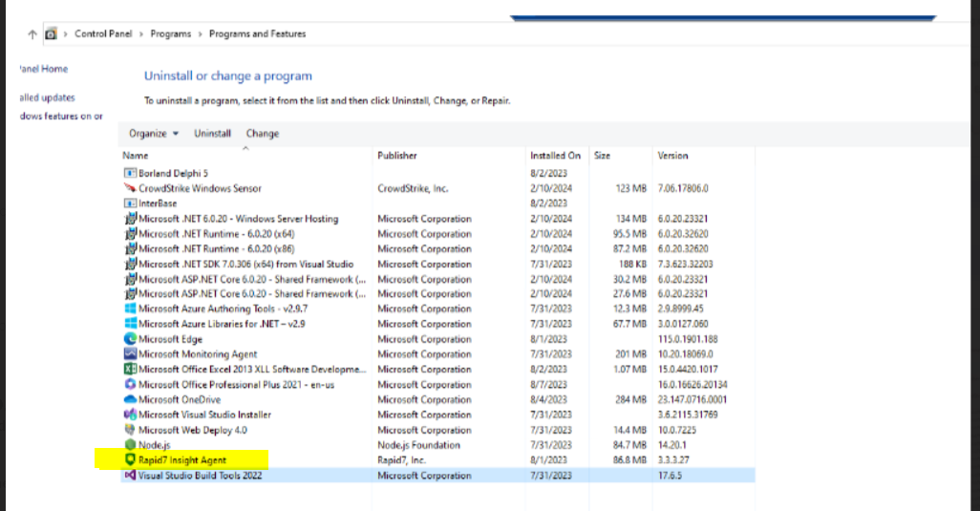
Task: Expand the chevron after Programs breadcrumb
Action: (200, 33)
